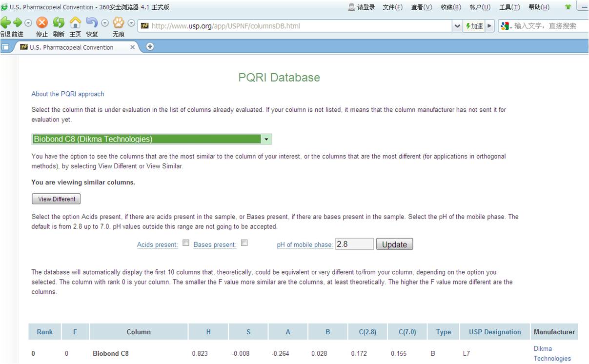Click the H column header
The image size is (589, 364).
(208, 332)
